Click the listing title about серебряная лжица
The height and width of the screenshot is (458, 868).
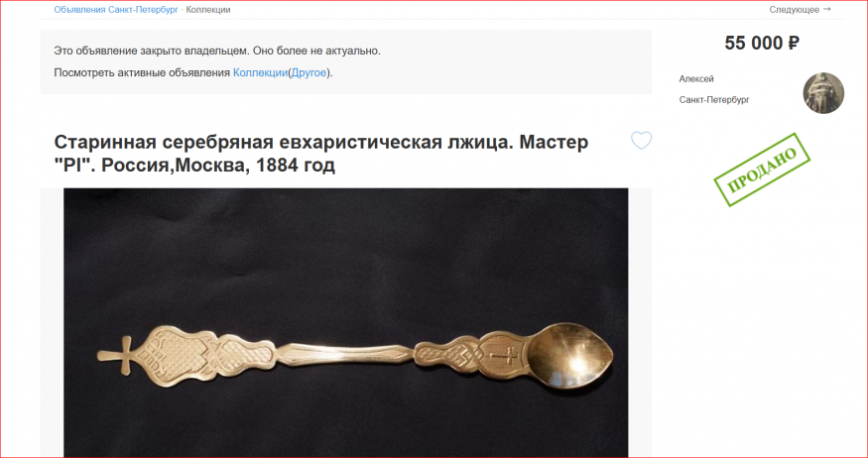coord(321,154)
